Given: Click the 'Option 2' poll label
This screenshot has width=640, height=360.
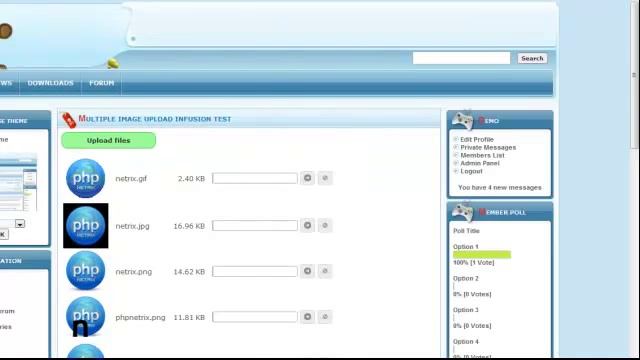Looking at the screenshot, I should coord(466,278).
